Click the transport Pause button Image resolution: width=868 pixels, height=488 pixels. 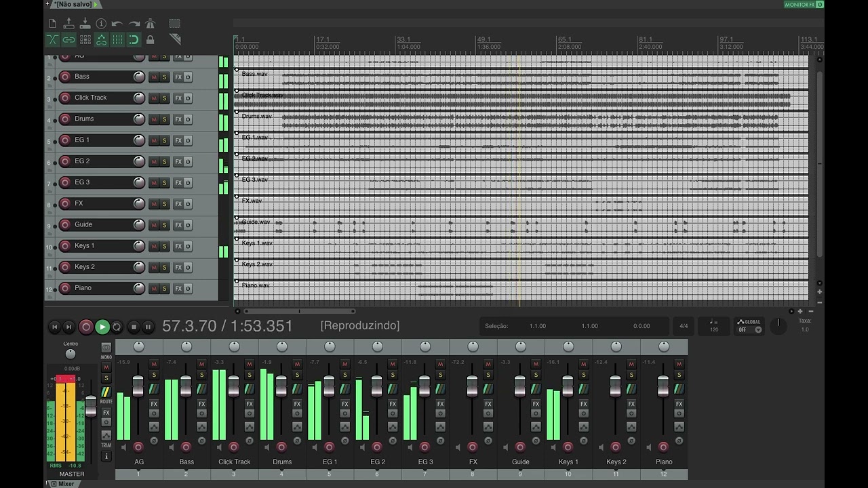coord(148,327)
